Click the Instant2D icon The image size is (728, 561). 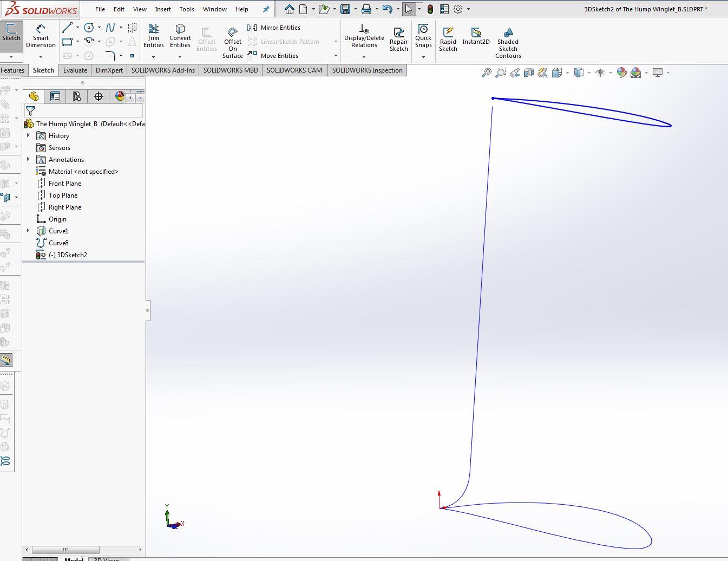[x=476, y=37]
